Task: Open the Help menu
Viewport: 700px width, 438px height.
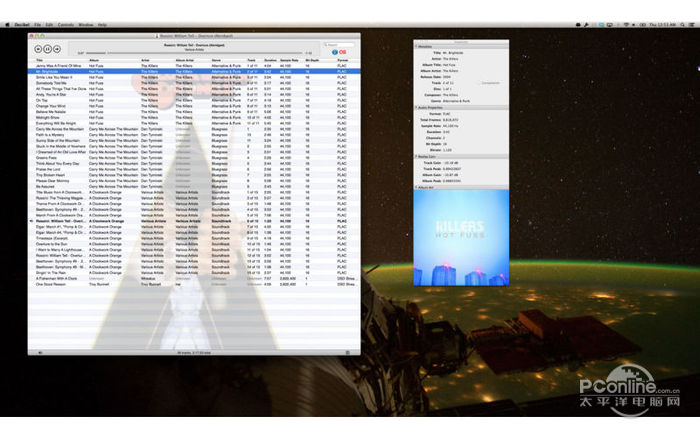Action: 102,25
